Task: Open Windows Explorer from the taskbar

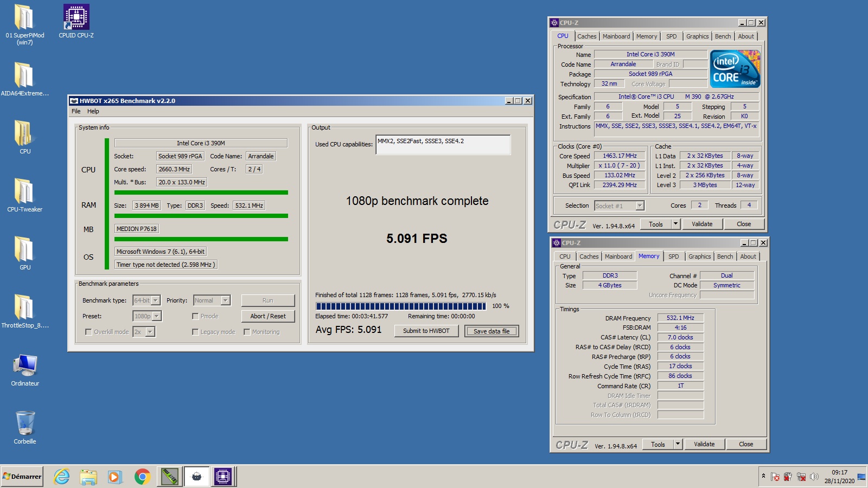Action: (88, 477)
